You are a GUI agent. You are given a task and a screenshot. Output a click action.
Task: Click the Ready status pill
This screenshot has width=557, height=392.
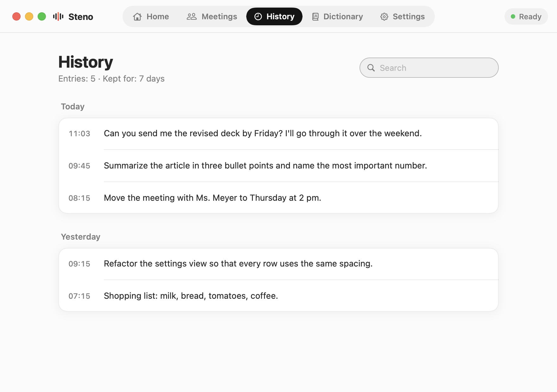[x=526, y=16]
